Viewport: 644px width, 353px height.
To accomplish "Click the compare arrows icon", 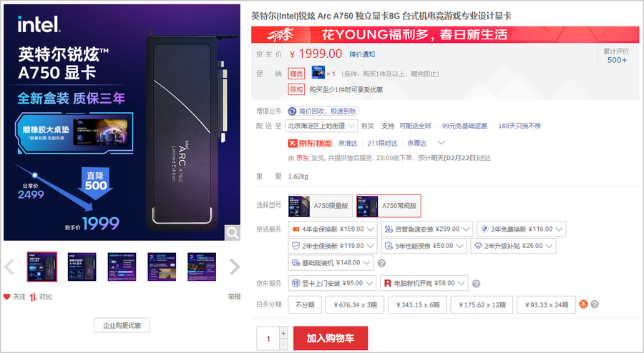I will coord(33,297).
